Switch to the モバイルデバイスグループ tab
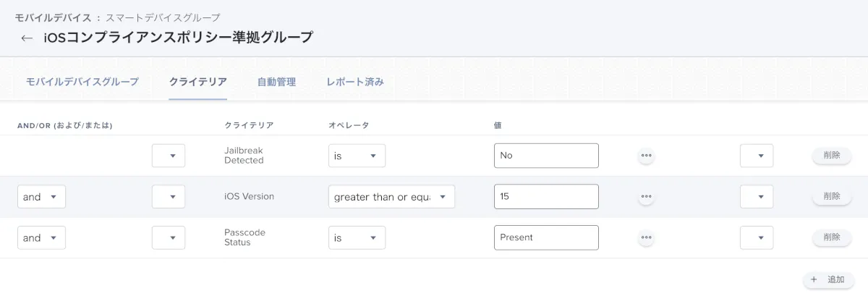868x296 pixels. (x=82, y=82)
